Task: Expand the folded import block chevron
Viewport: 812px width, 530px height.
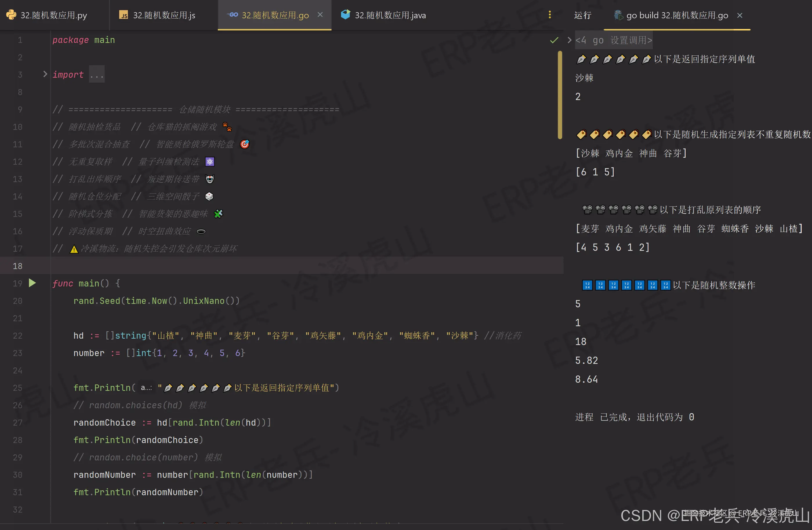Action: [45, 74]
